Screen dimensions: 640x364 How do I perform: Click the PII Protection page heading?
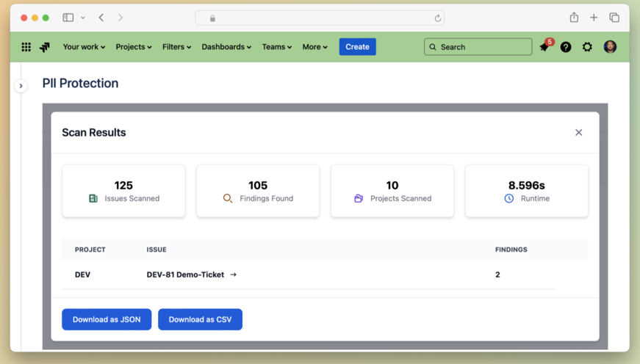click(x=80, y=83)
